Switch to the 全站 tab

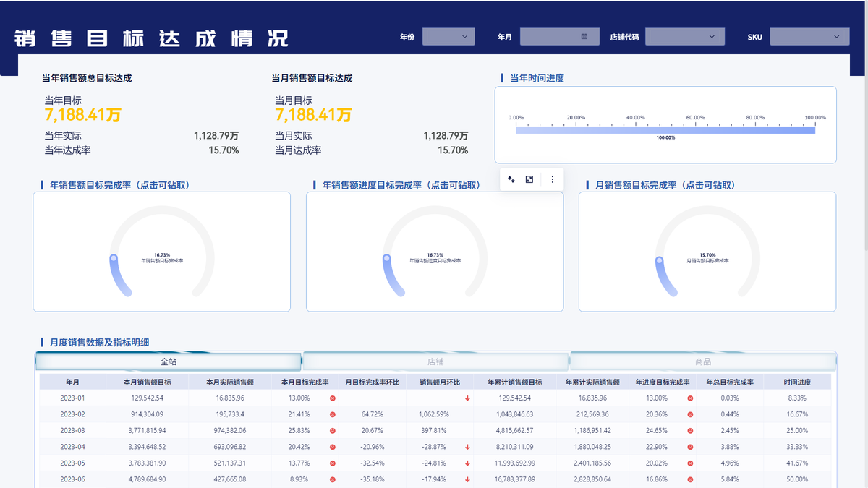pos(168,361)
